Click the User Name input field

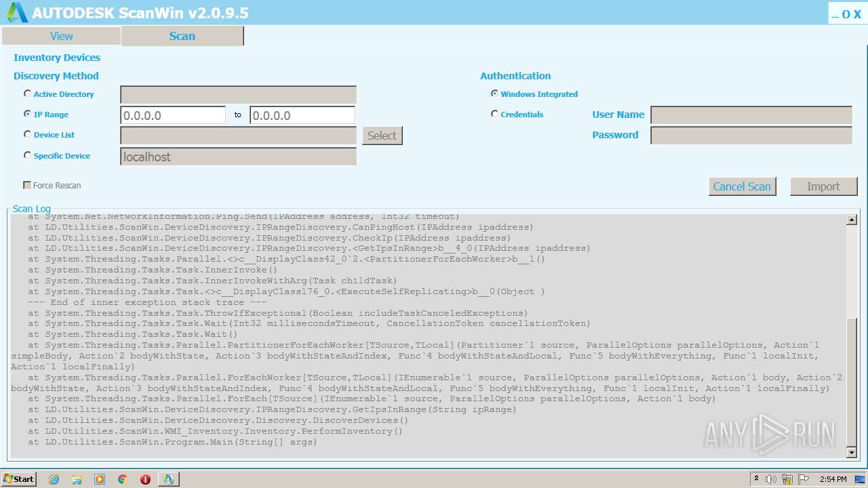pos(751,115)
